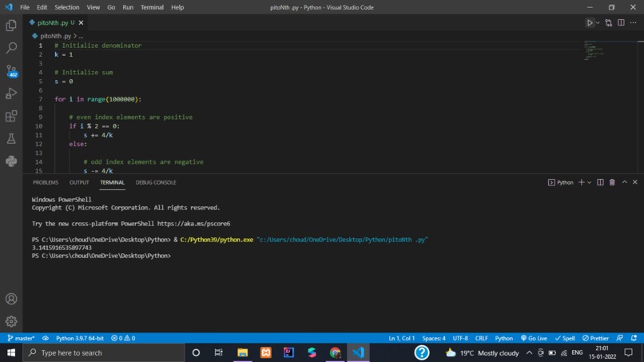Change indentation via Spaces: 4
Screen dimensions: 644x362
pyautogui.click(x=434, y=338)
